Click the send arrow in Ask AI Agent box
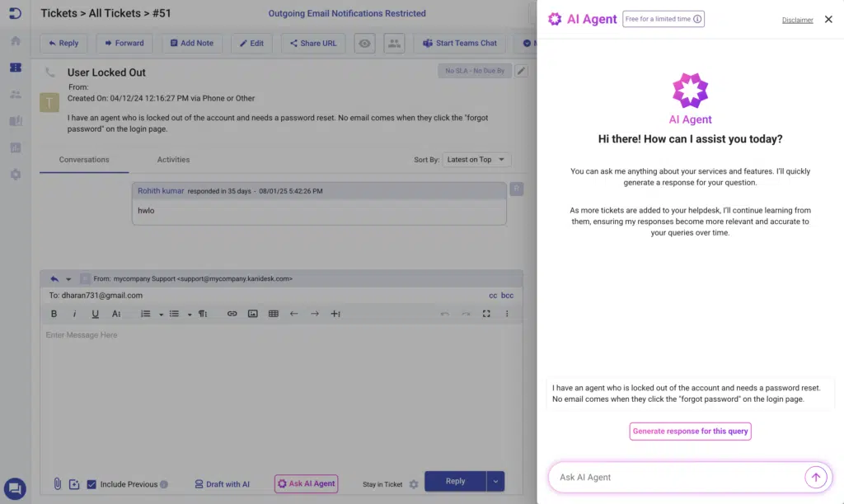Screen dimensions: 844x504 815,478
